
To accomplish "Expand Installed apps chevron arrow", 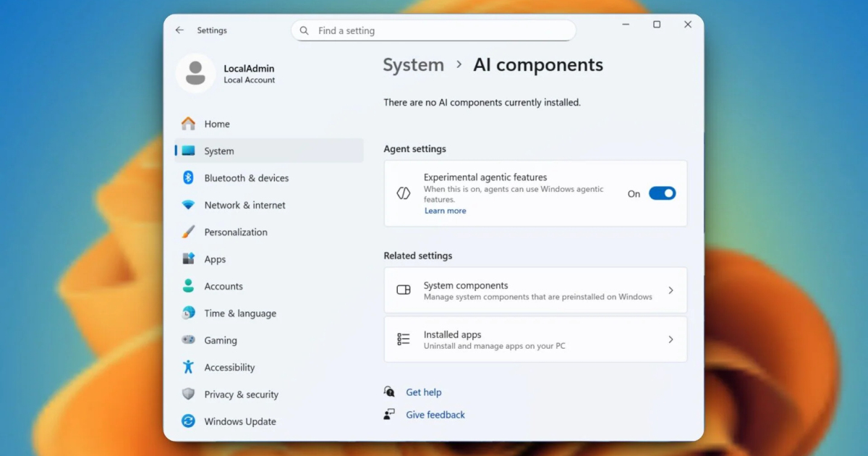I will coord(671,339).
